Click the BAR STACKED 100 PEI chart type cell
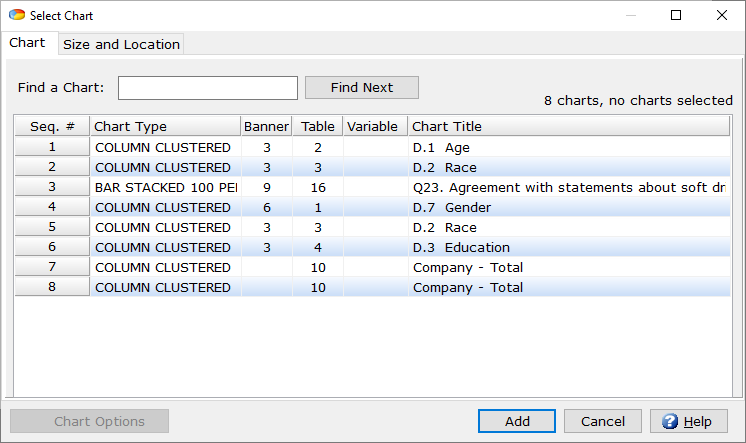 [x=166, y=187]
